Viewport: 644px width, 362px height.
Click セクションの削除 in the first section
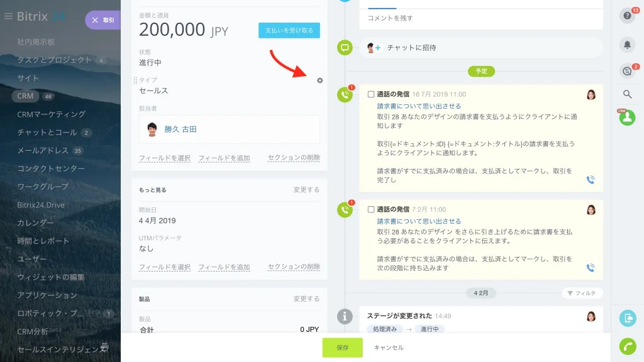point(294,158)
